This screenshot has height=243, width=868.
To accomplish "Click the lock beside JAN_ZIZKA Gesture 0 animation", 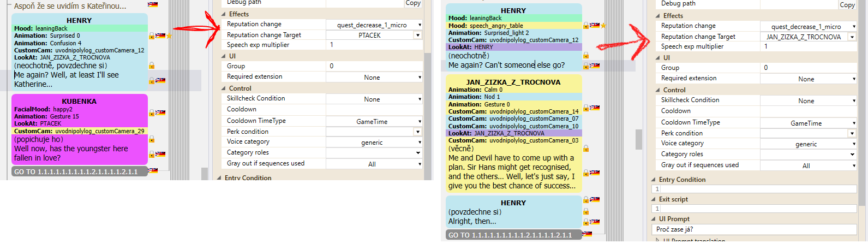I will (586, 108).
